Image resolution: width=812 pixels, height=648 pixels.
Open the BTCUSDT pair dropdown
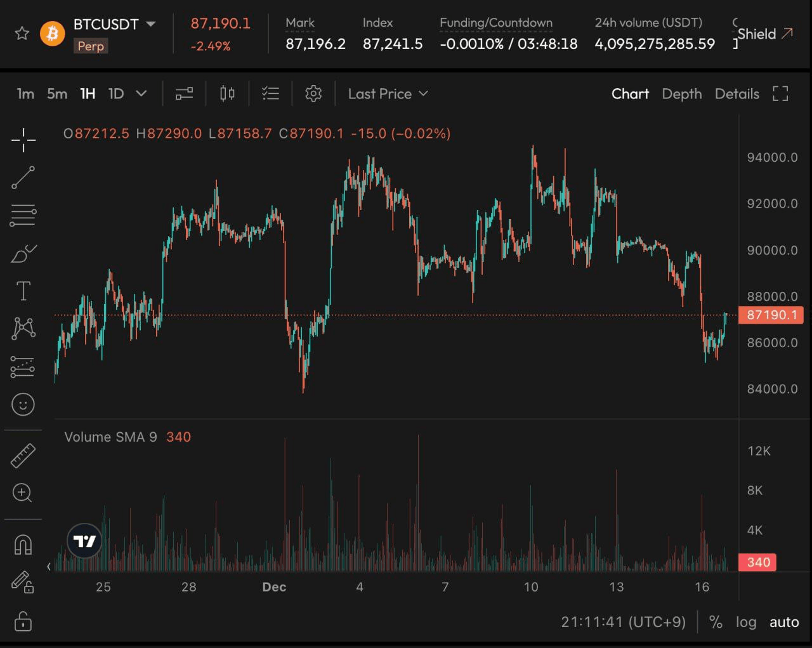click(x=151, y=24)
